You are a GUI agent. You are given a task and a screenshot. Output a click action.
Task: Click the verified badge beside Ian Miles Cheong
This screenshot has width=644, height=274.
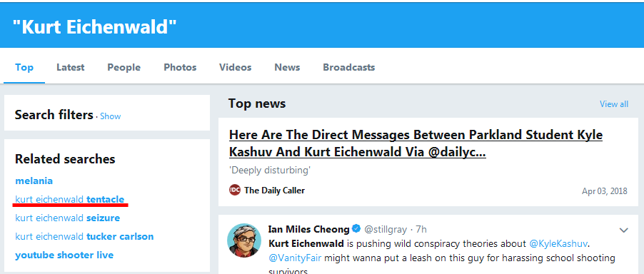click(x=357, y=228)
